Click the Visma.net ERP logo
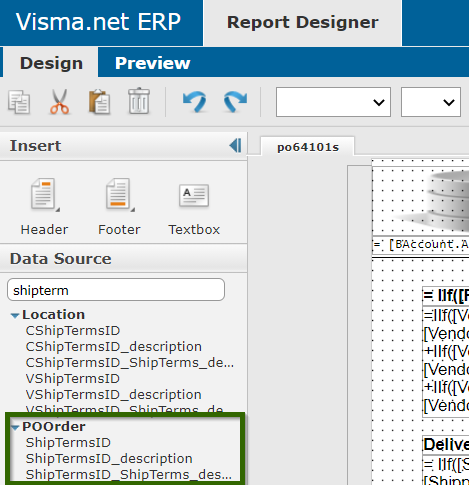 [x=98, y=22]
